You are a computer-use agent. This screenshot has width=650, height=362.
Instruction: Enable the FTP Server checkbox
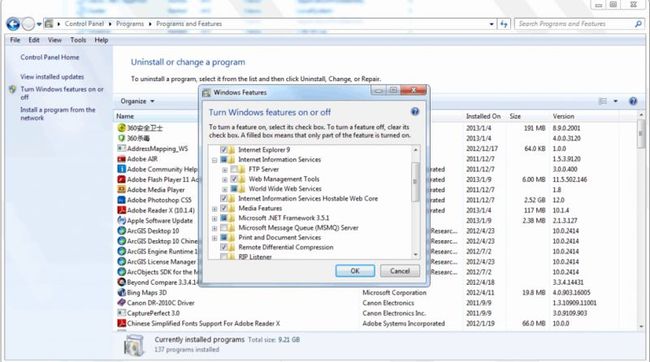point(234,169)
